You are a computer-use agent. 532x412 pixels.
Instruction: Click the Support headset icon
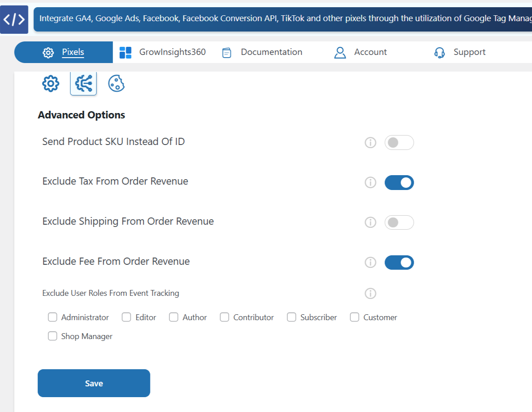(x=439, y=52)
